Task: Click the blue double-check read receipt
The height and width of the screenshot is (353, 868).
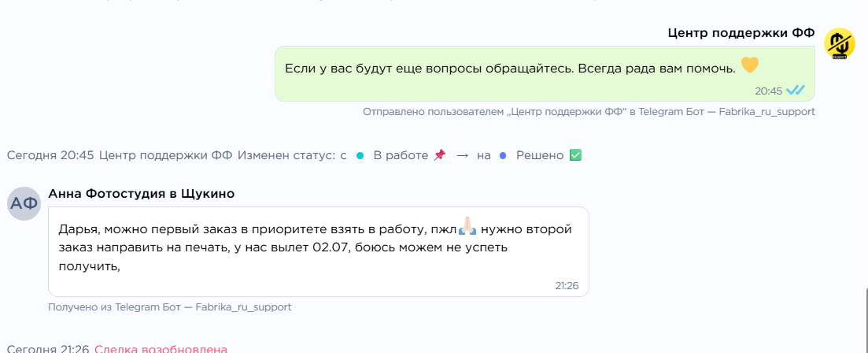Action: click(796, 91)
